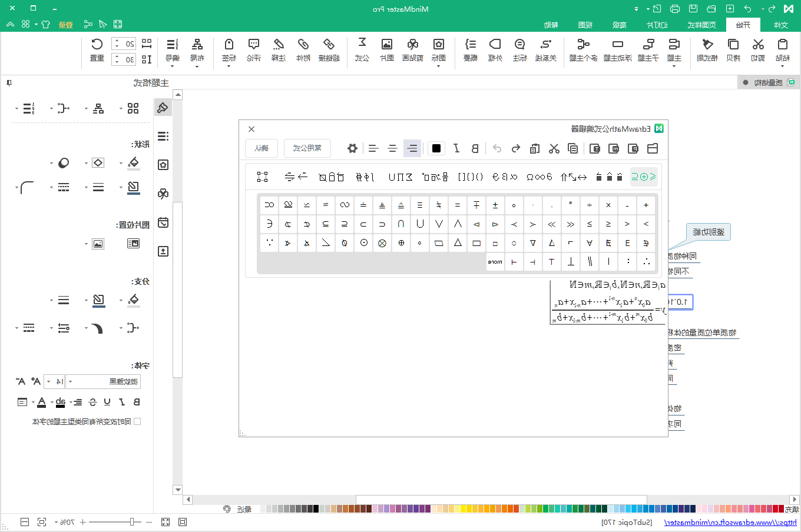
Task: Click the 确认 confirm button
Action: coord(262,148)
